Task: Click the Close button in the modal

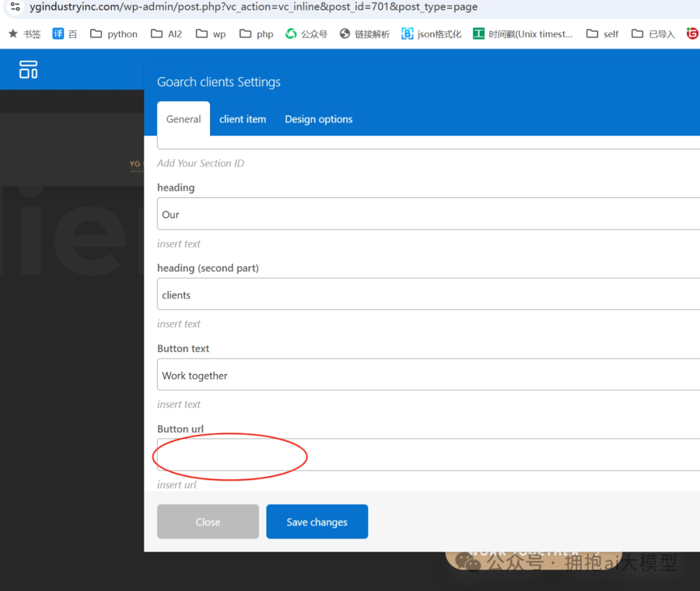Action: pyautogui.click(x=207, y=522)
